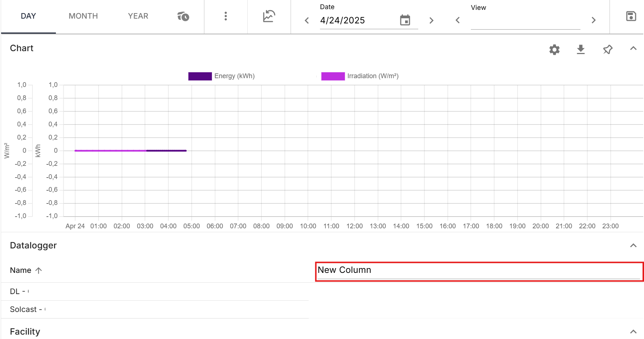Toggle Energy (kWh) series in legend
644x339 pixels.
221,76
